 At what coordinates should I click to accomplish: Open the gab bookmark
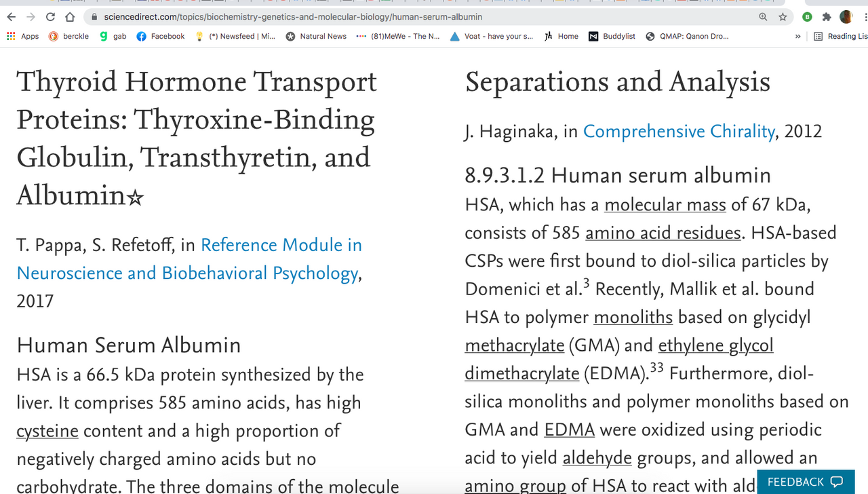point(113,36)
